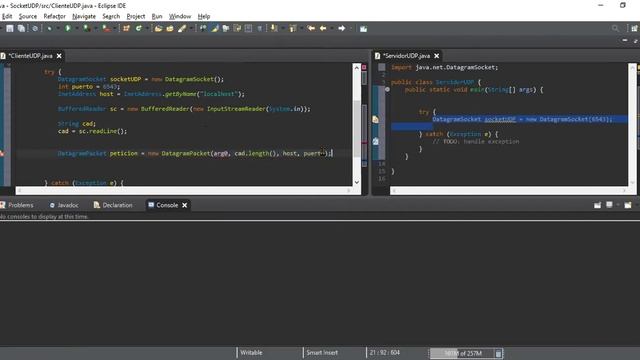Screen dimensions: 640x360
Task: Toggle Mark Occurrences highlighter icon
Action: click(215, 29)
